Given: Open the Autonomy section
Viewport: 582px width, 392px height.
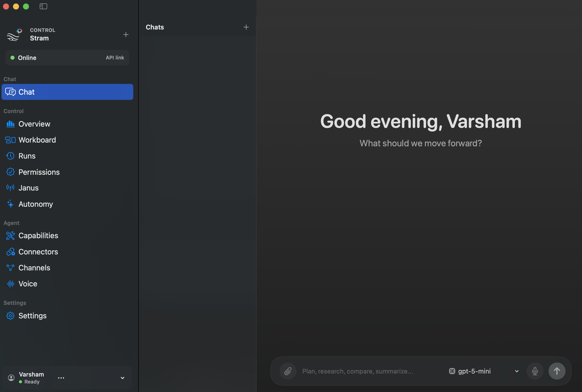Looking at the screenshot, I should point(67,204).
